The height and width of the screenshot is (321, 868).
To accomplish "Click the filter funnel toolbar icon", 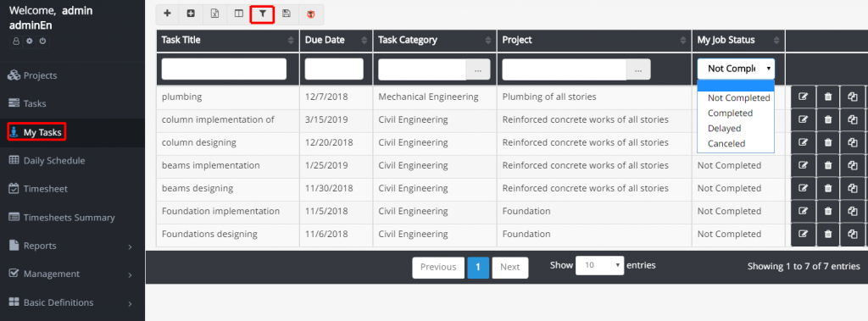I will point(263,14).
